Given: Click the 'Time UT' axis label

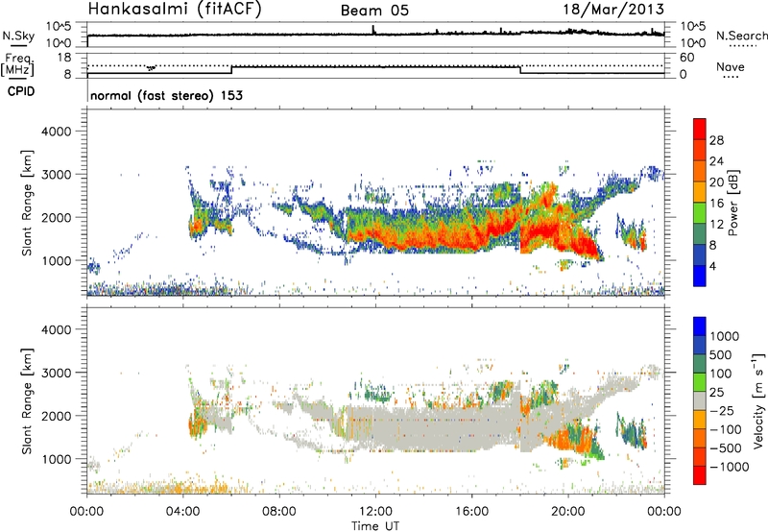Looking at the screenshot, I should pyautogui.click(x=375, y=526).
